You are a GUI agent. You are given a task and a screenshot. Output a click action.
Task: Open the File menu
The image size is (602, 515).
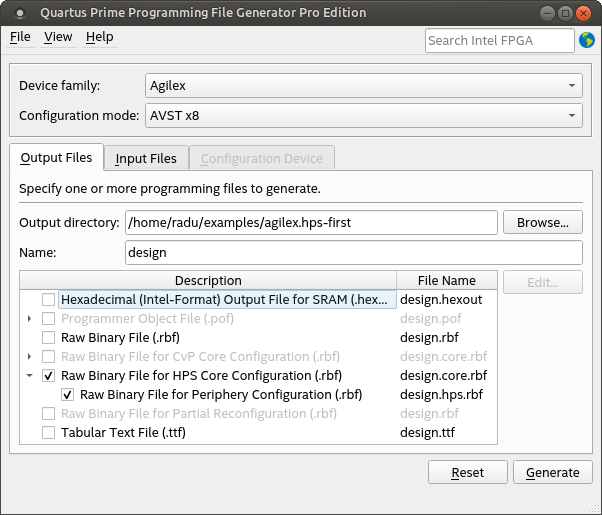click(x=20, y=37)
